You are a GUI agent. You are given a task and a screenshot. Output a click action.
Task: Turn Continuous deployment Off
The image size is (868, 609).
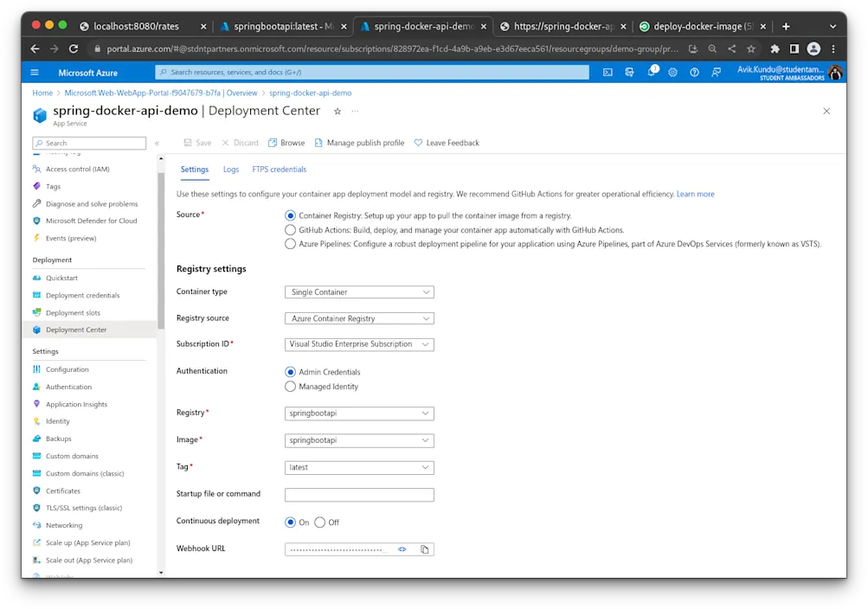(x=321, y=522)
